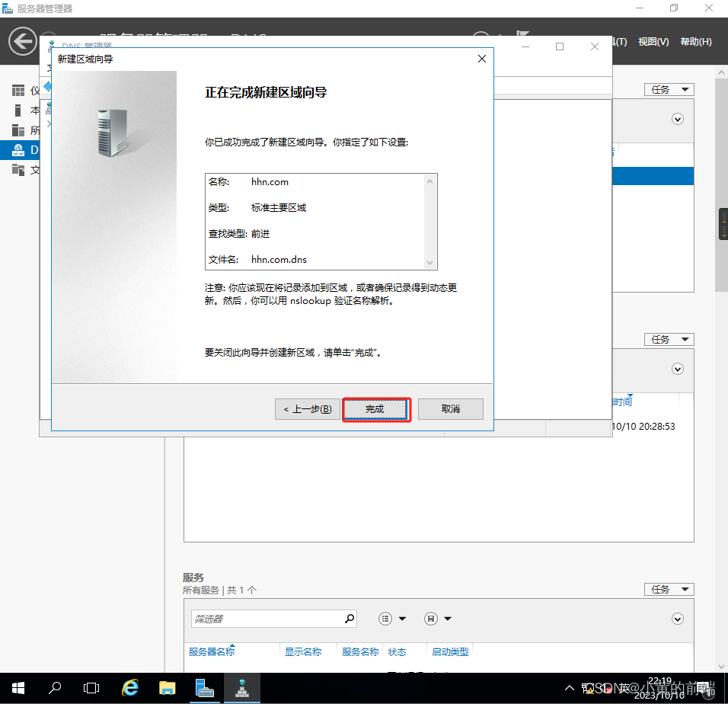Open the 帮助(H) menu

(x=695, y=42)
